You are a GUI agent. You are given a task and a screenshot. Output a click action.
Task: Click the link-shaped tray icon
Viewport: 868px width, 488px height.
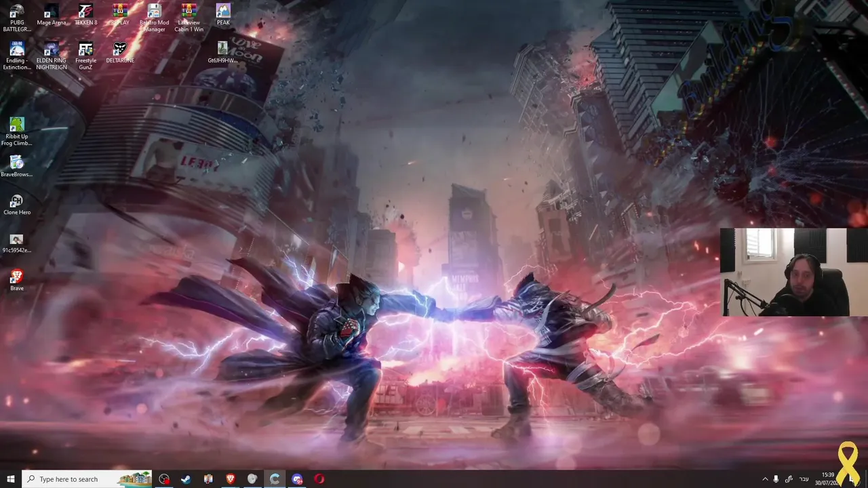click(x=789, y=479)
